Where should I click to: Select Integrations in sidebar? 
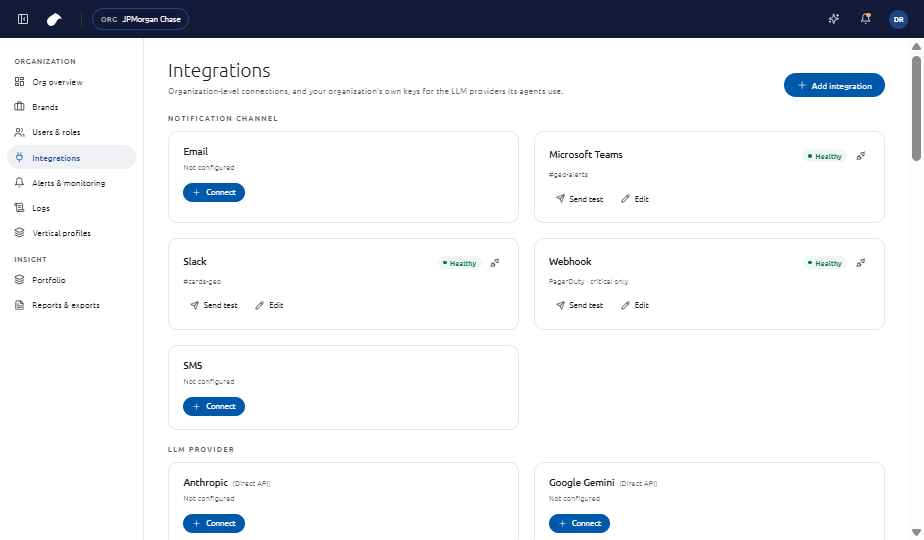72,157
